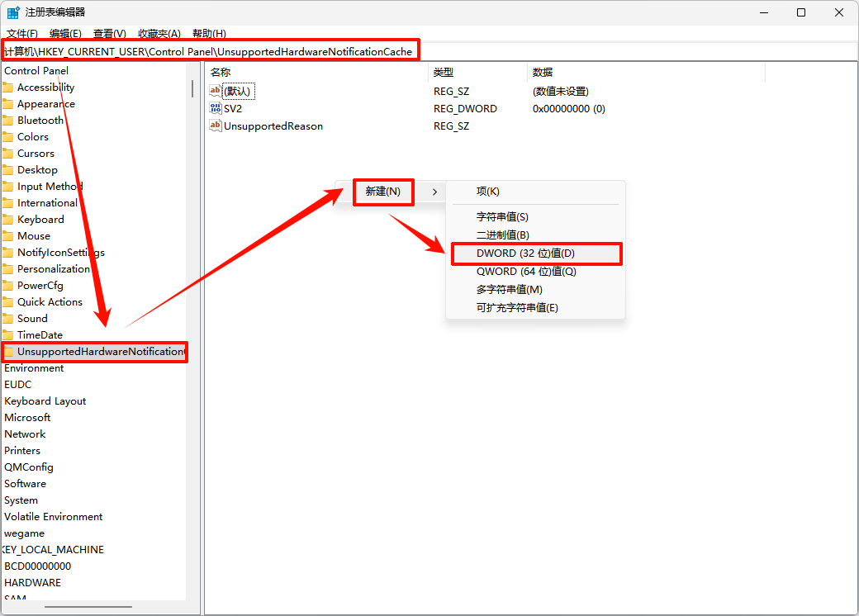Click the REG_DWORD icon beside SV2

(x=216, y=108)
